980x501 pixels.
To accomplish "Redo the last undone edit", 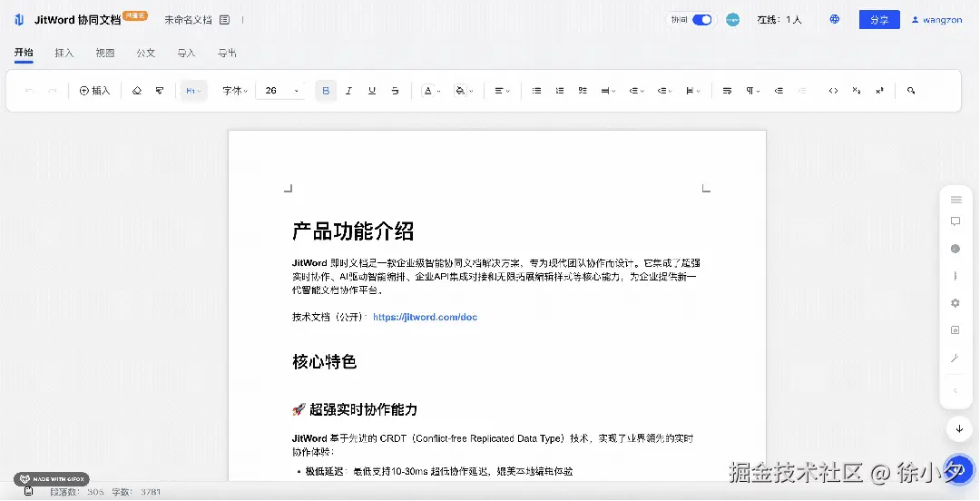I will point(53,91).
